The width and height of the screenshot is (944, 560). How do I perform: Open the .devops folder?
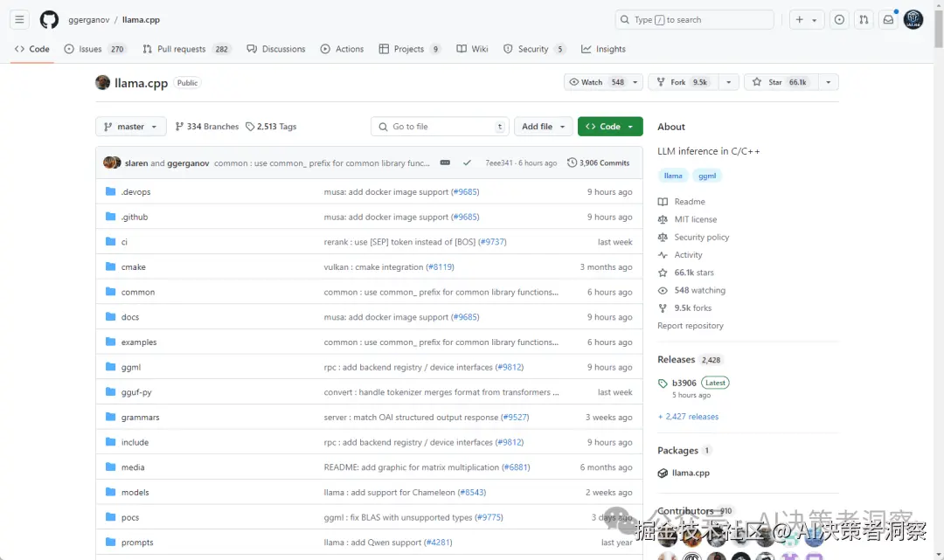[136, 192]
